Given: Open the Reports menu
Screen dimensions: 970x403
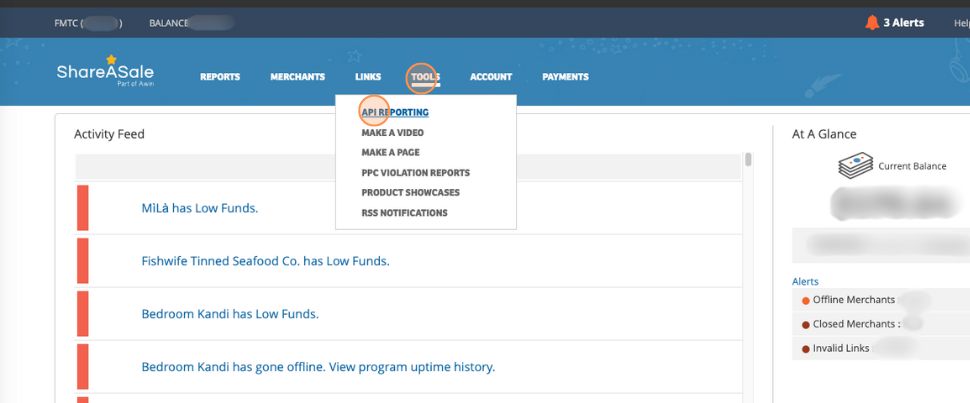Looking at the screenshot, I should [x=220, y=77].
